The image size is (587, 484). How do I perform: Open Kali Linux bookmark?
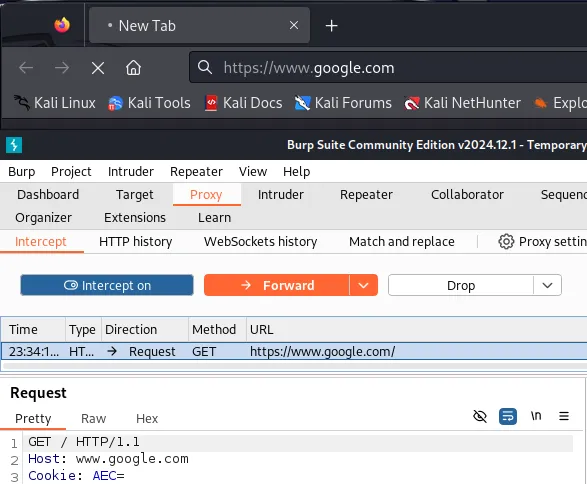click(55, 103)
